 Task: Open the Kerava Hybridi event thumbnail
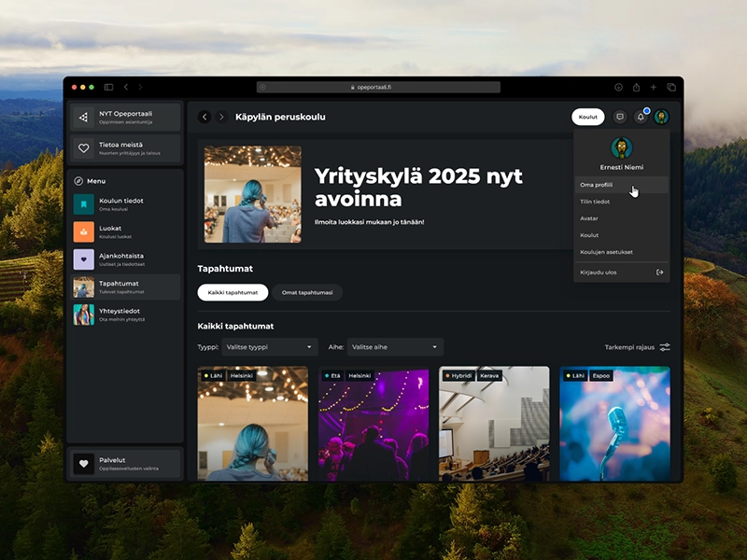(494, 424)
